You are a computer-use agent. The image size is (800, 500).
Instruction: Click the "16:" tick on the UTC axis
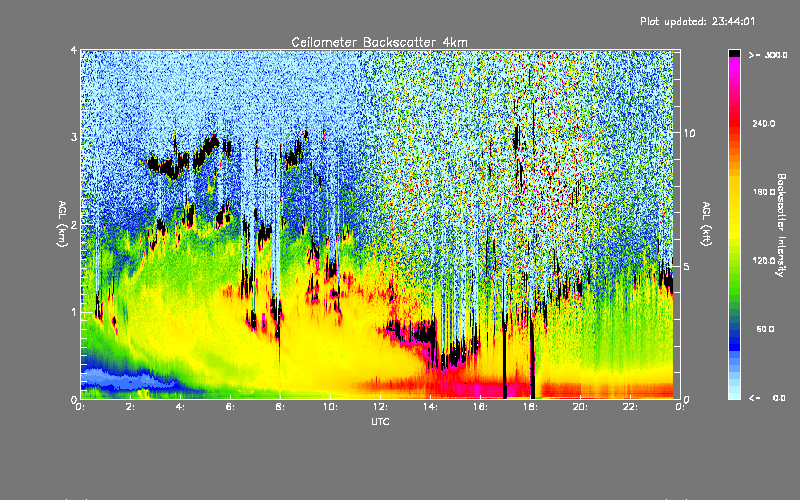(x=480, y=407)
